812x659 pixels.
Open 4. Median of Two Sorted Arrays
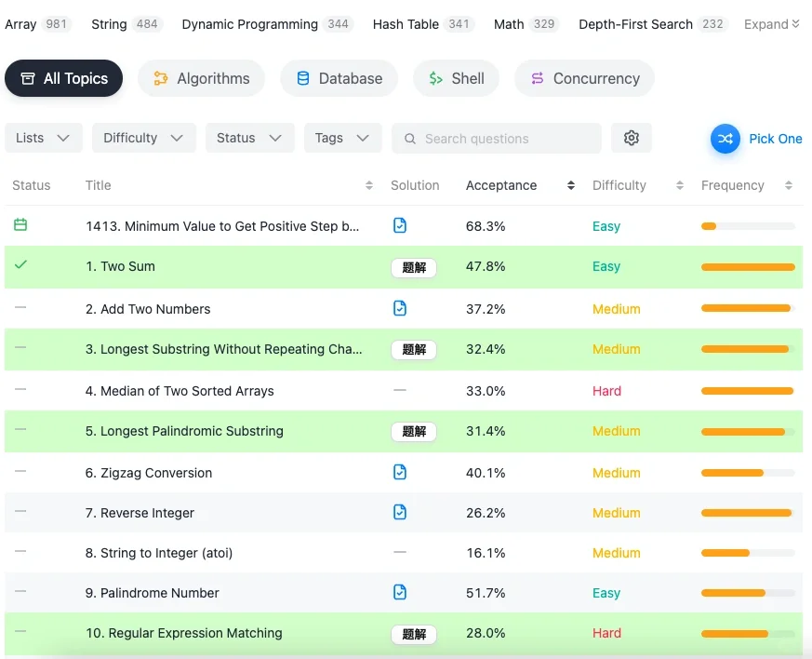[x=180, y=391]
